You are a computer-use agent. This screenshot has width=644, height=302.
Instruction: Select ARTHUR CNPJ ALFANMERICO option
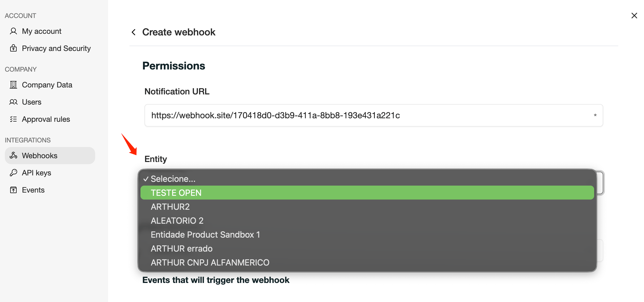[367, 263]
